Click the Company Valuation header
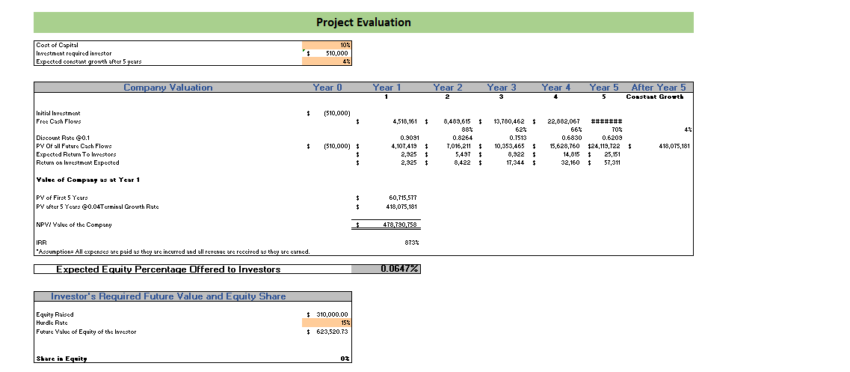 (x=168, y=87)
